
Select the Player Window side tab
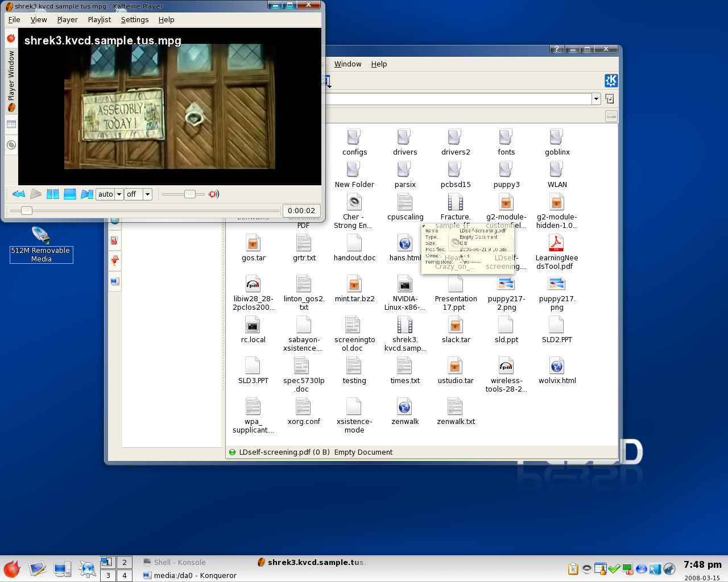coord(11,81)
